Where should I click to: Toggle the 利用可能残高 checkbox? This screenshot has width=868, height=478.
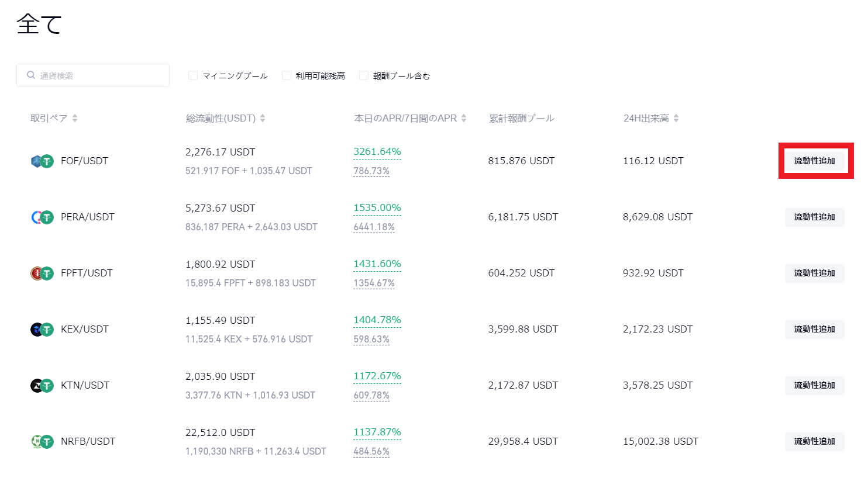pyautogui.click(x=287, y=75)
